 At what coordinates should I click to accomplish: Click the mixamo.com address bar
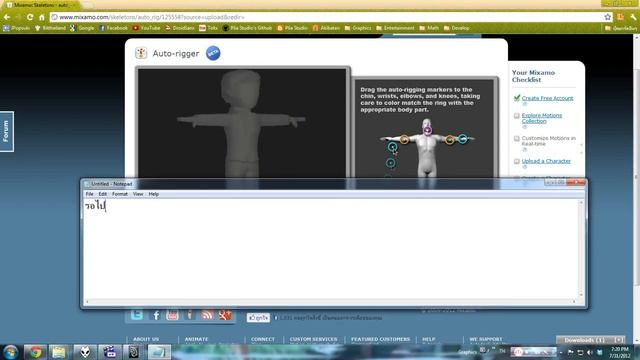coord(327,17)
